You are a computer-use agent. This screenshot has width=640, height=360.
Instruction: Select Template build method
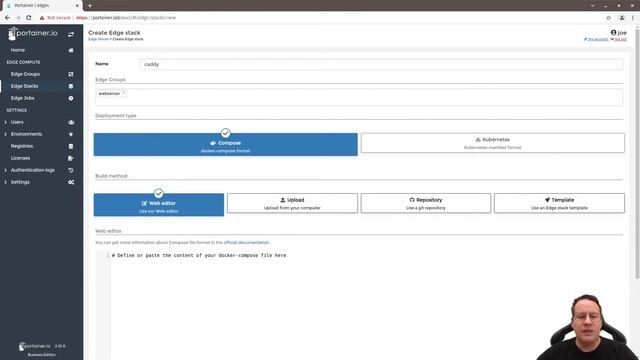coord(559,203)
